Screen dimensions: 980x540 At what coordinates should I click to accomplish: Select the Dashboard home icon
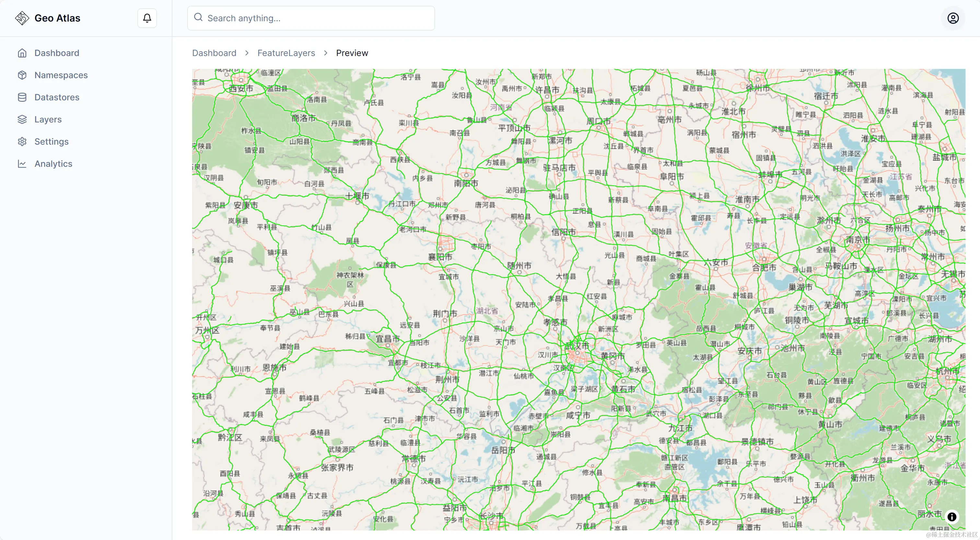tap(22, 53)
